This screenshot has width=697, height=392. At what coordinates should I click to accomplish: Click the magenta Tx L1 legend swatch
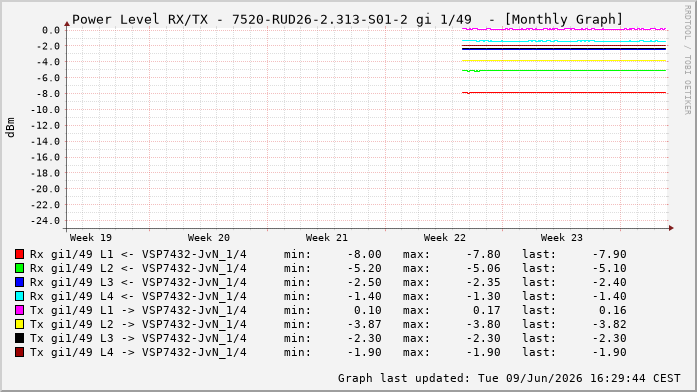(x=19, y=310)
